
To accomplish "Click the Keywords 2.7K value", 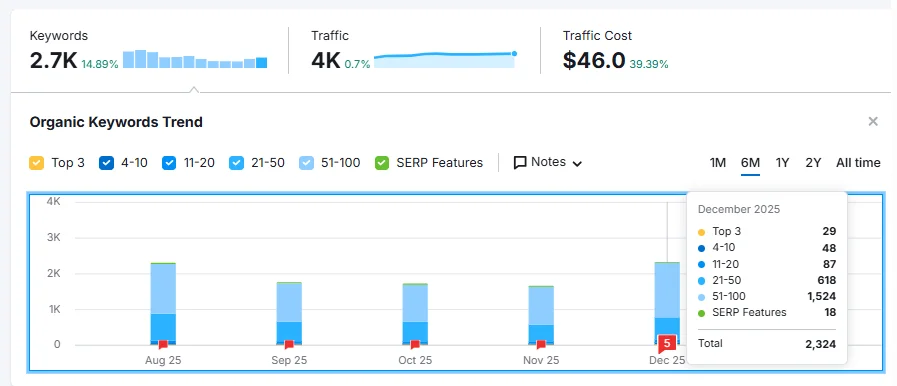I will pyautogui.click(x=53, y=60).
